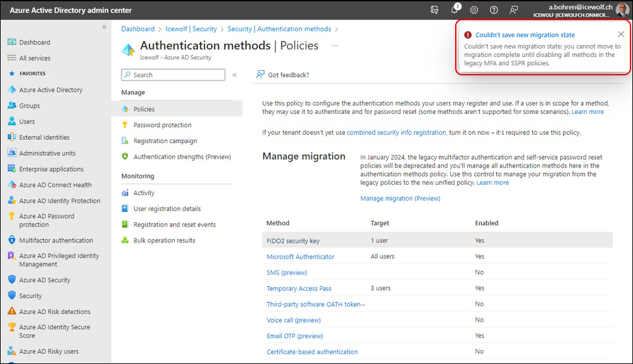
Task: Select Password protection menu item
Action: 162,125
